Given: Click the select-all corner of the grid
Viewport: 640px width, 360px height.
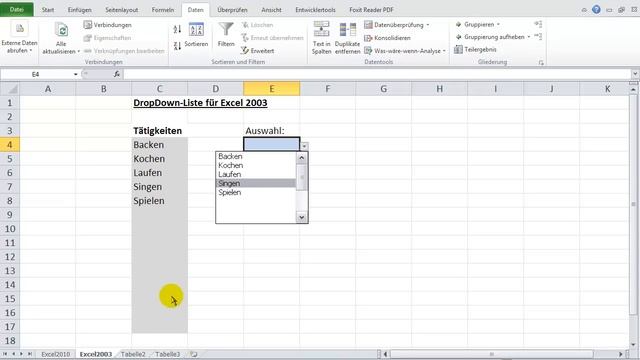Looking at the screenshot, I should 10,89.
